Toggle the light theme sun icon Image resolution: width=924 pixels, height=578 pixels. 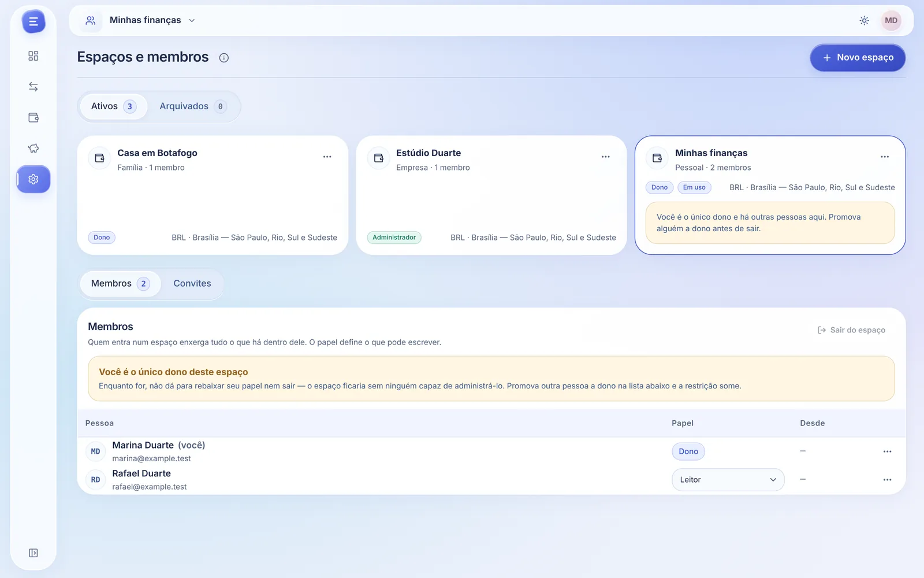coord(864,20)
